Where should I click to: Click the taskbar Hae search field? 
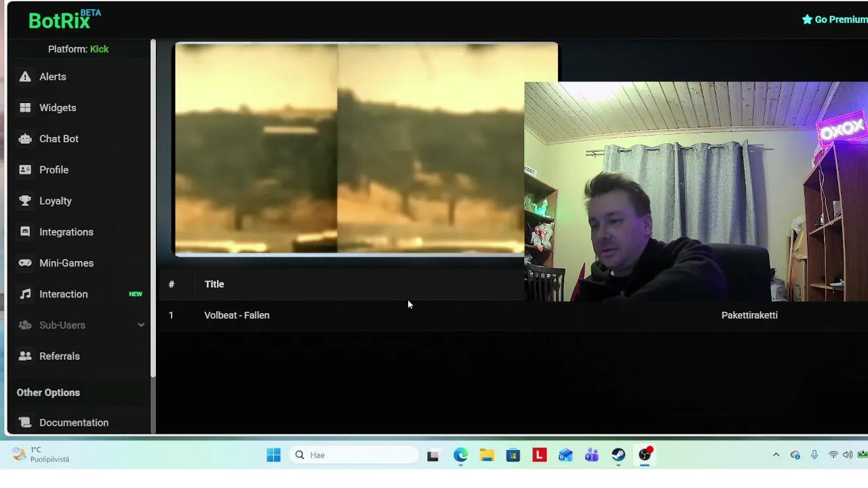(x=354, y=455)
